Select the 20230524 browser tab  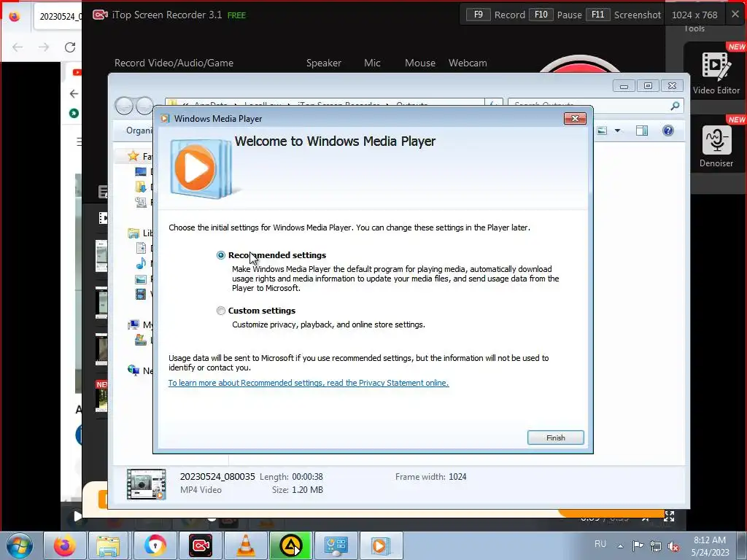[x=58, y=17]
